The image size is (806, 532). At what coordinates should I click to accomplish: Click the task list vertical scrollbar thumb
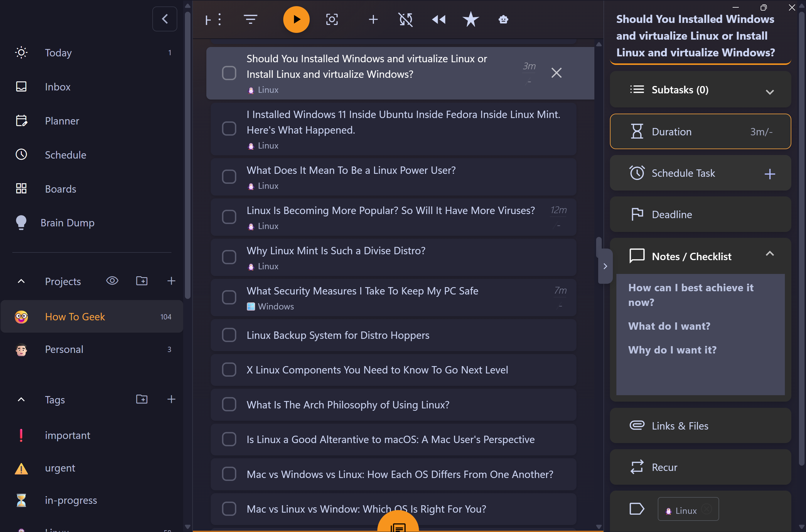(x=598, y=247)
